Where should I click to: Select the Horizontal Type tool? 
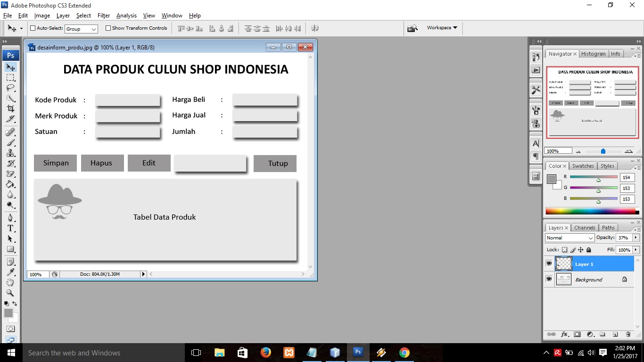(x=10, y=228)
